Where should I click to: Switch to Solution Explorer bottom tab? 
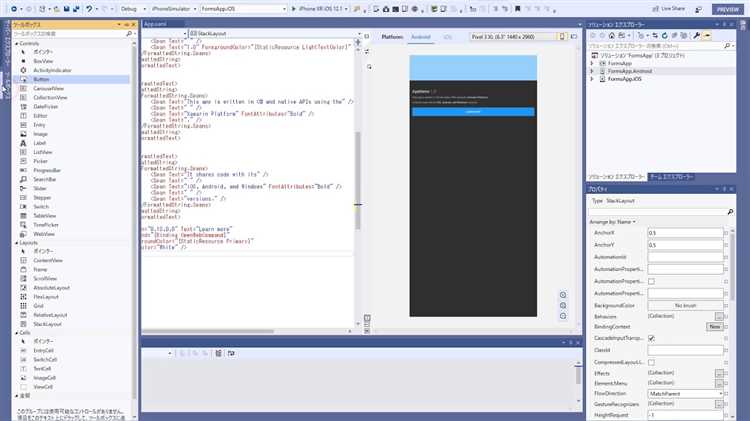[617, 177]
